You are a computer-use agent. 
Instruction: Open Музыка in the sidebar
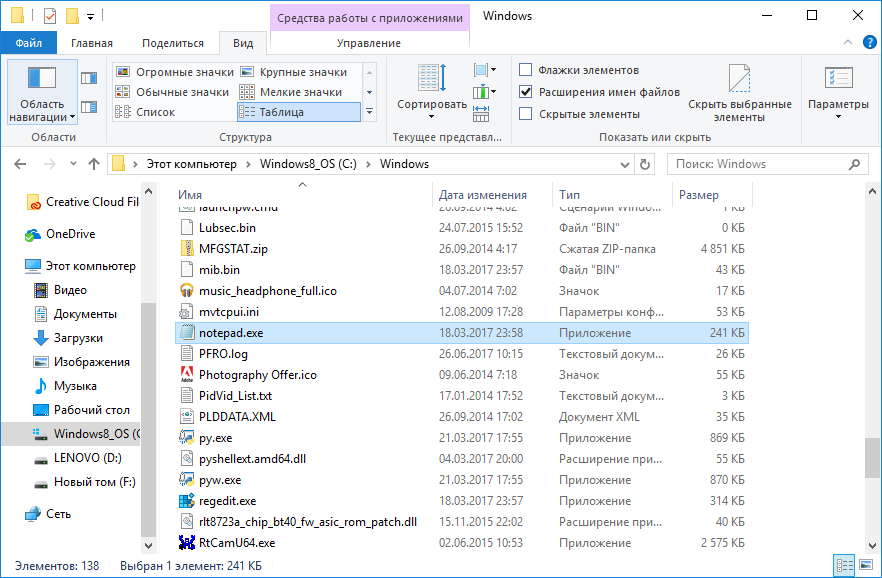[65, 386]
